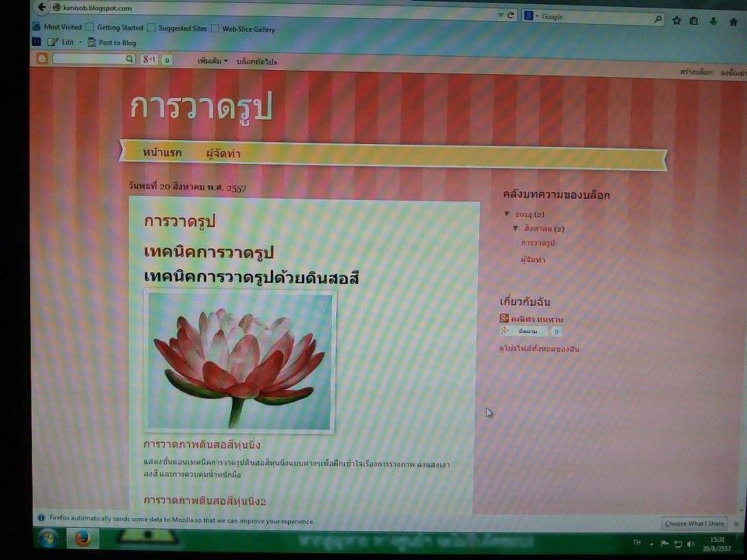Open the Firefox downloads arrow
Image resolution: width=747 pixels, height=560 pixels.
tap(713, 22)
